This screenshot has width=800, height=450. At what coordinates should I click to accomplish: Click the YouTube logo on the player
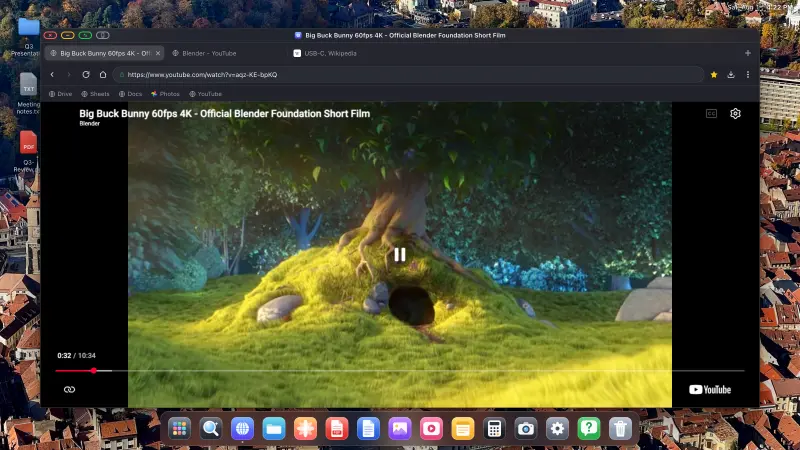710,390
